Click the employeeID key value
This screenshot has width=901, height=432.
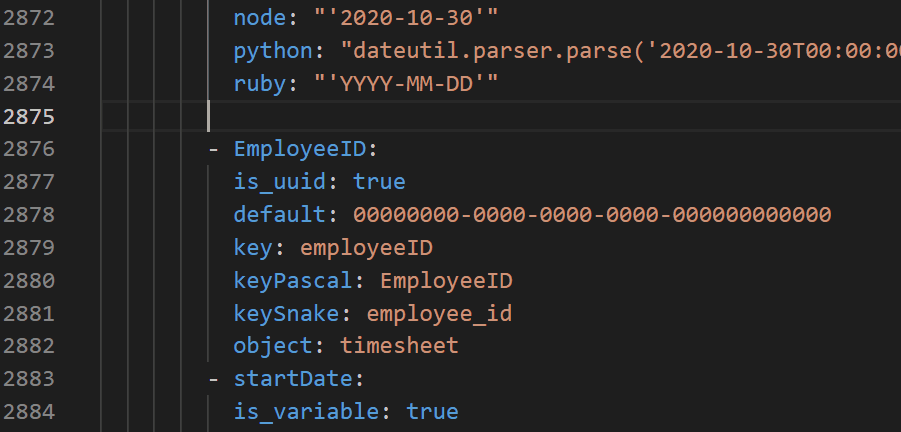tap(366, 248)
